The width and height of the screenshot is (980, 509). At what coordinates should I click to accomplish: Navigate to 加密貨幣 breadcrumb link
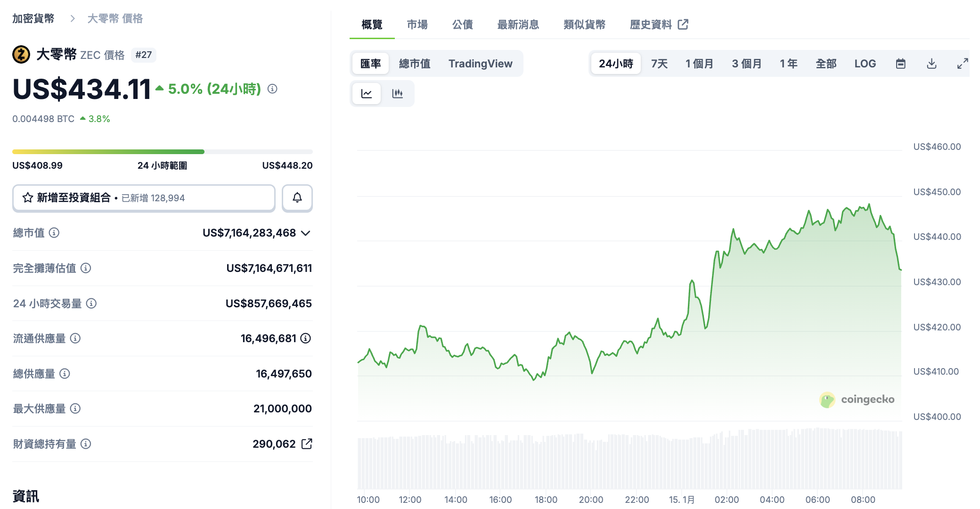33,18
